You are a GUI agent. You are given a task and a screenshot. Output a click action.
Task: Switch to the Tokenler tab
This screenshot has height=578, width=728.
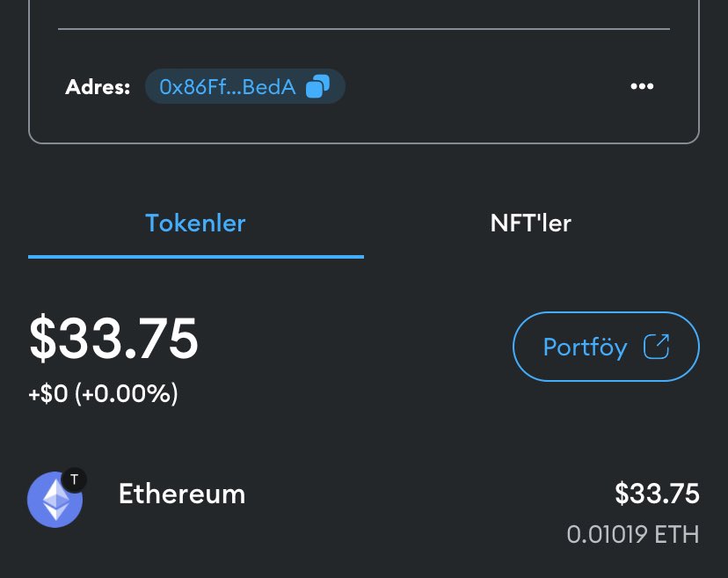[x=195, y=223]
